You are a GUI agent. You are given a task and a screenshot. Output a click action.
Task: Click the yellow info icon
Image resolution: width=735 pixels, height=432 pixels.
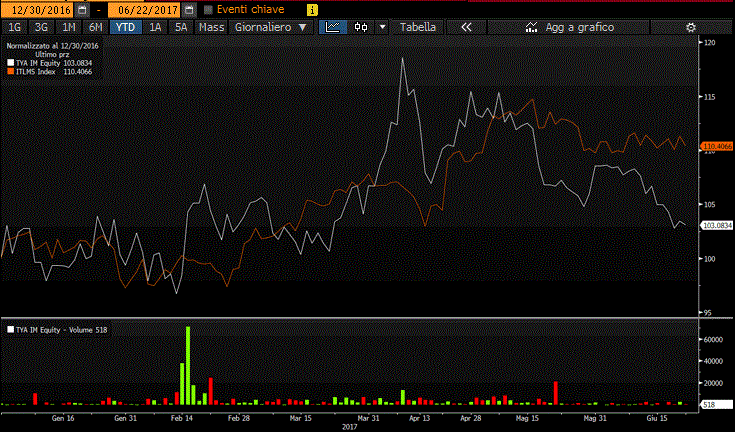[313, 9]
